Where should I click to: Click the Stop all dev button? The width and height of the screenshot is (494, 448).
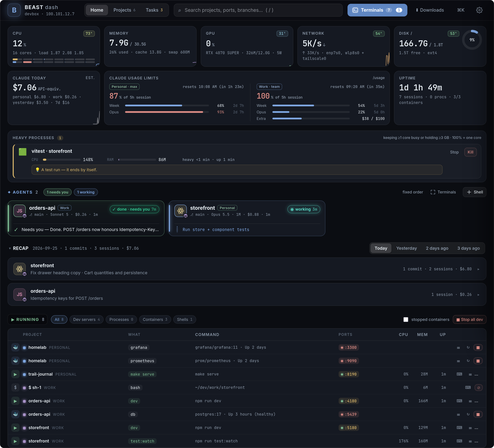[x=469, y=320]
